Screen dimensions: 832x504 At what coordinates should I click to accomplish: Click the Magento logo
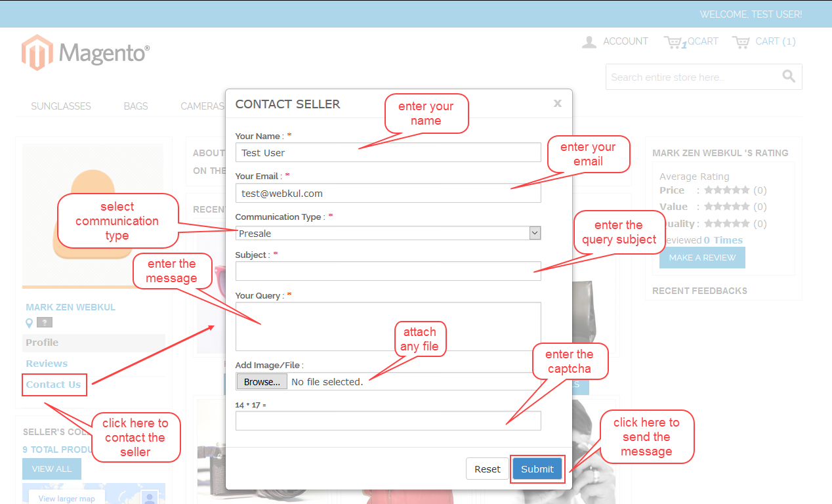86,52
